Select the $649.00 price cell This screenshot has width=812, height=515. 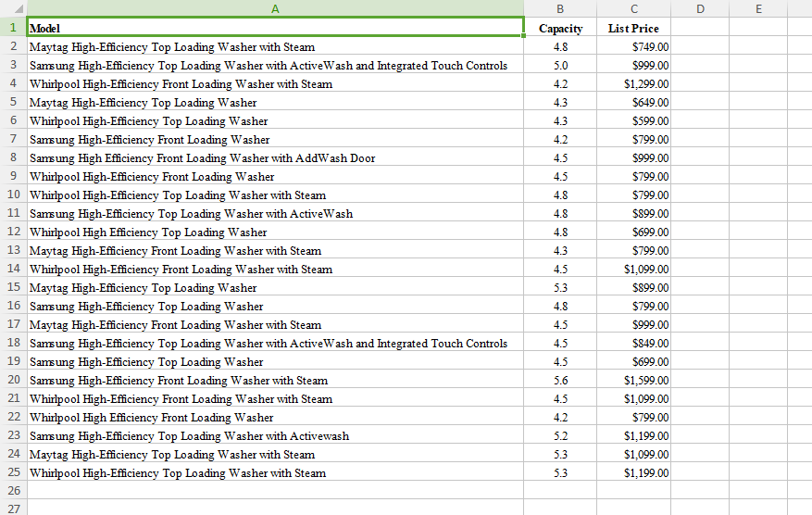click(634, 103)
